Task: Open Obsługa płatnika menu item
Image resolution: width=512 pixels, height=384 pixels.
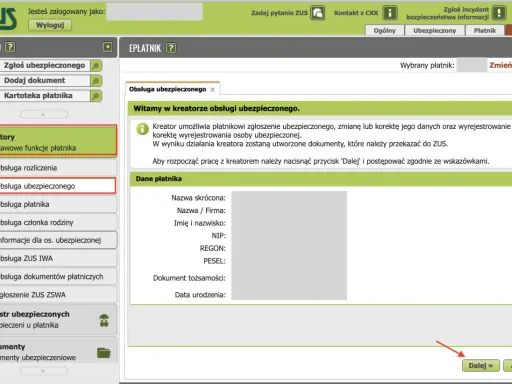Action: point(58,204)
